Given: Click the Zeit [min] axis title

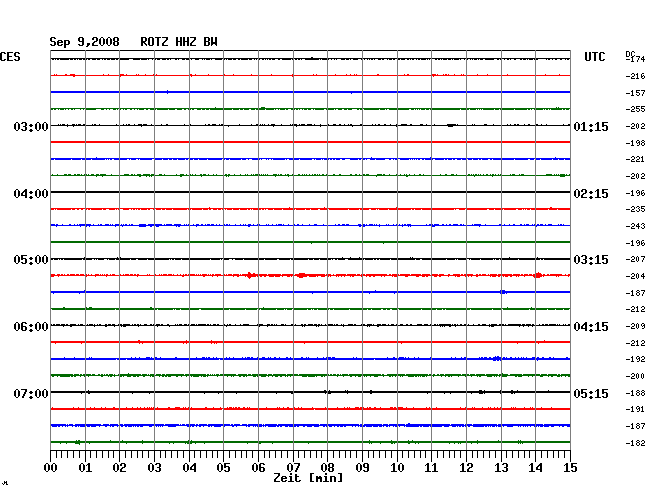Looking at the screenshot, I should [x=308, y=478].
